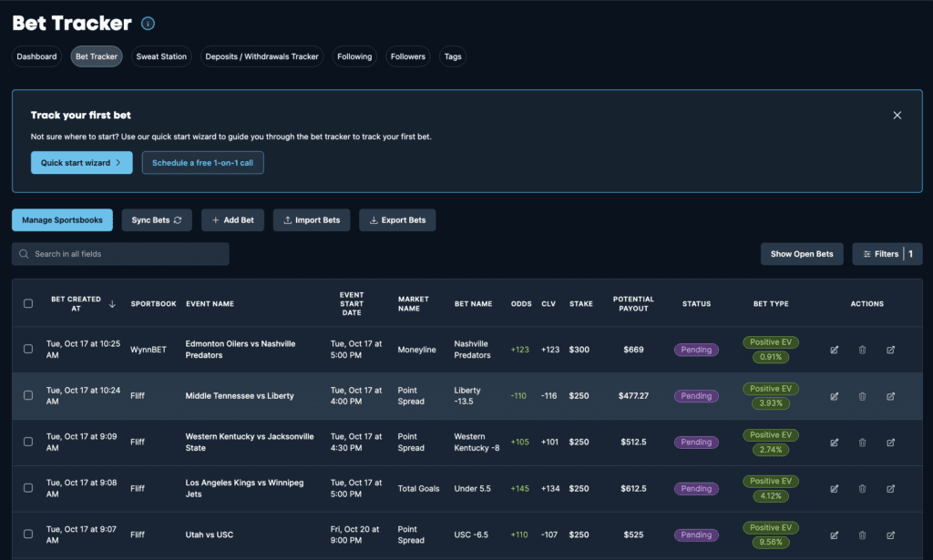The width and height of the screenshot is (933, 560).
Task: Edit the Edmonton Oilers vs Nashville Predators bet
Action: pos(834,350)
